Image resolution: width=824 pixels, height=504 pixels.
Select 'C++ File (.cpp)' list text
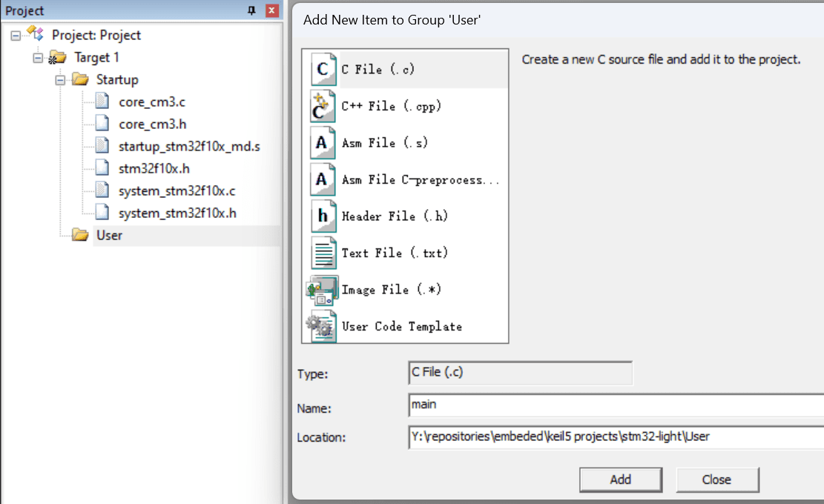click(x=392, y=106)
